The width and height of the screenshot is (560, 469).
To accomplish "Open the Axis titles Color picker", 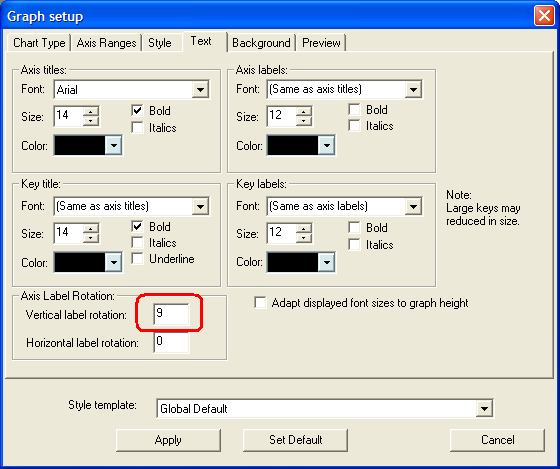I will click(114, 145).
